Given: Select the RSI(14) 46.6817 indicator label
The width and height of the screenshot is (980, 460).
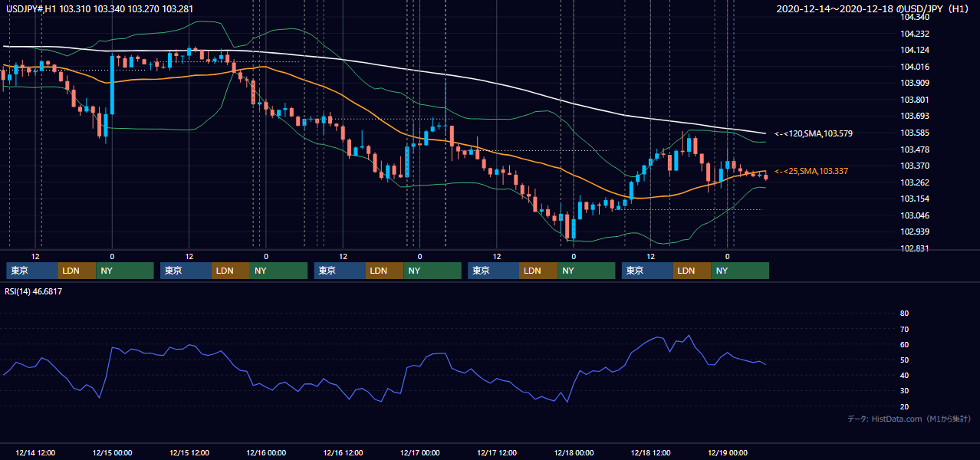Looking at the screenshot, I should pyautogui.click(x=33, y=291).
